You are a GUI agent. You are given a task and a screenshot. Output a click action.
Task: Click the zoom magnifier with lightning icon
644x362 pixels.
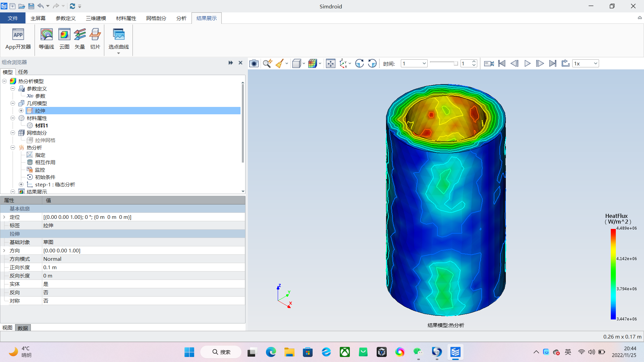point(267,63)
